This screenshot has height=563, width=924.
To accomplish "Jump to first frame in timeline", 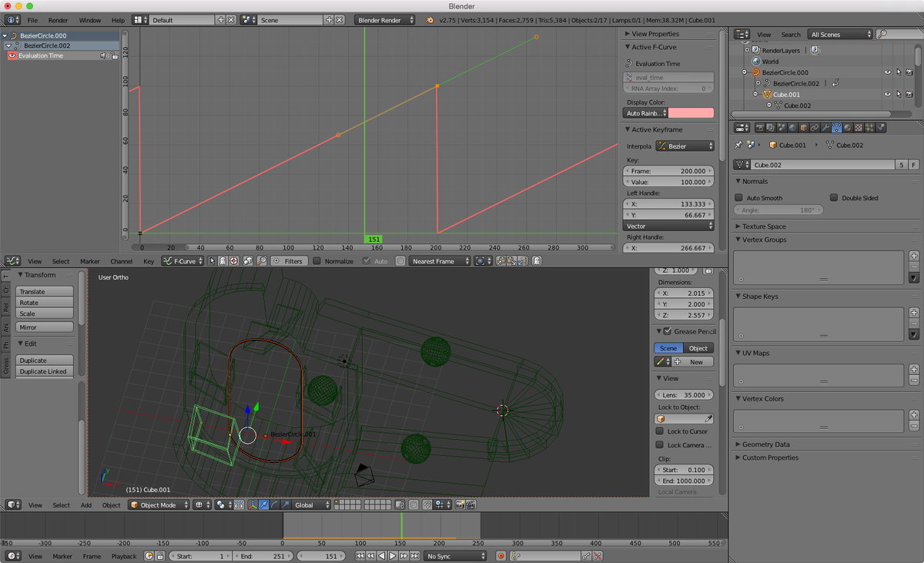I will [360, 556].
